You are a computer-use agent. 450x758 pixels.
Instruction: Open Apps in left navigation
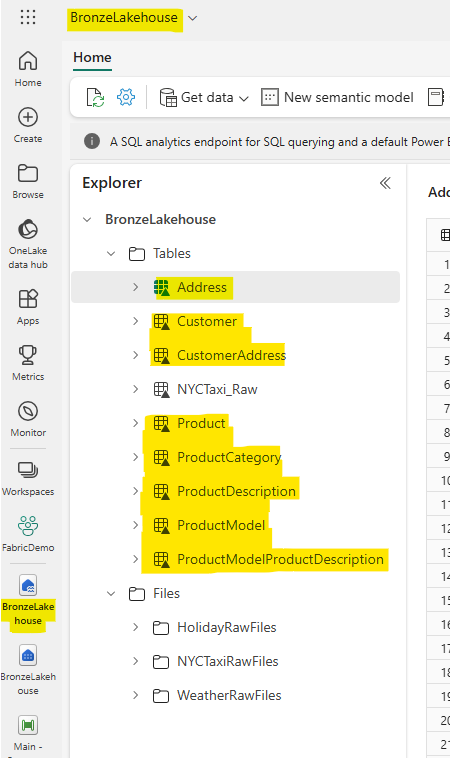(28, 306)
